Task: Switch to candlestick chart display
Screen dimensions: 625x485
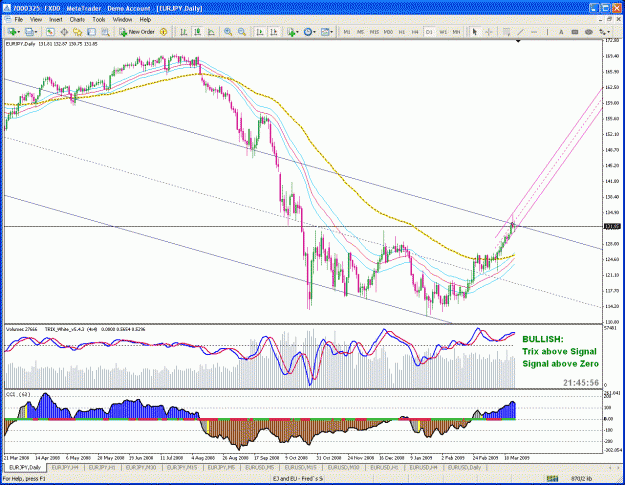Action: [x=197, y=32]
